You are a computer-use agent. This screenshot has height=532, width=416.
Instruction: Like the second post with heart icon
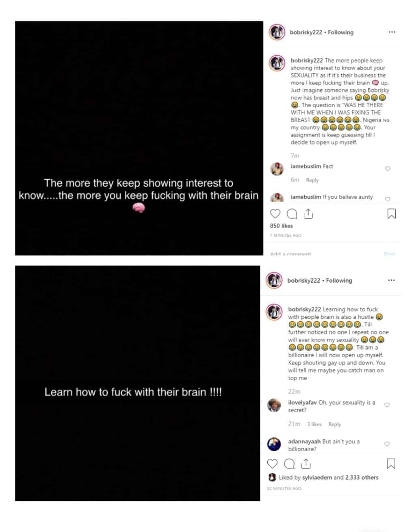273,463
